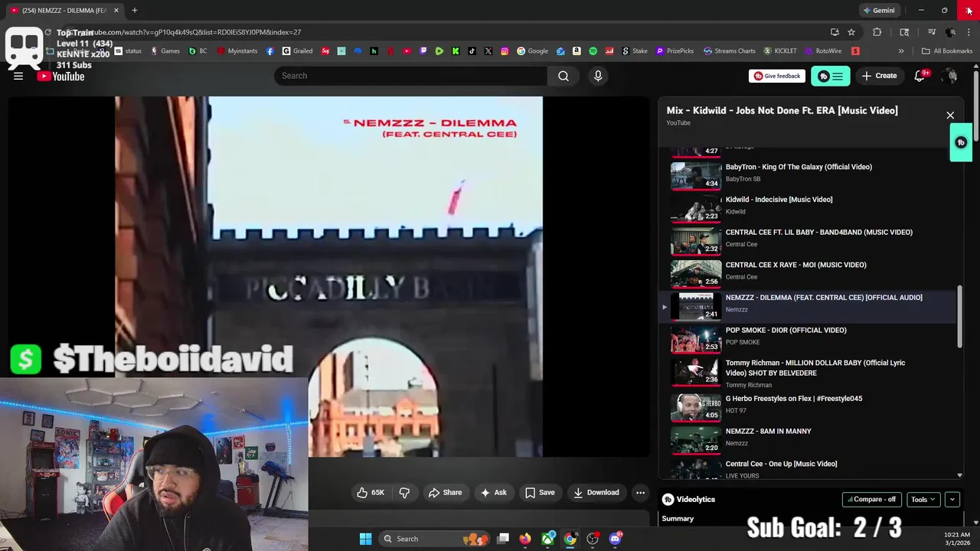Open the Stake bookmark

click(635, 51)
